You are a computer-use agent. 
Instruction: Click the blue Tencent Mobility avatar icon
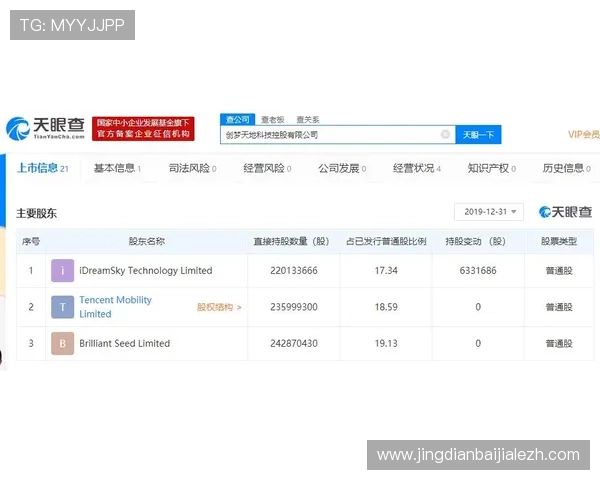tap(62, 307)
